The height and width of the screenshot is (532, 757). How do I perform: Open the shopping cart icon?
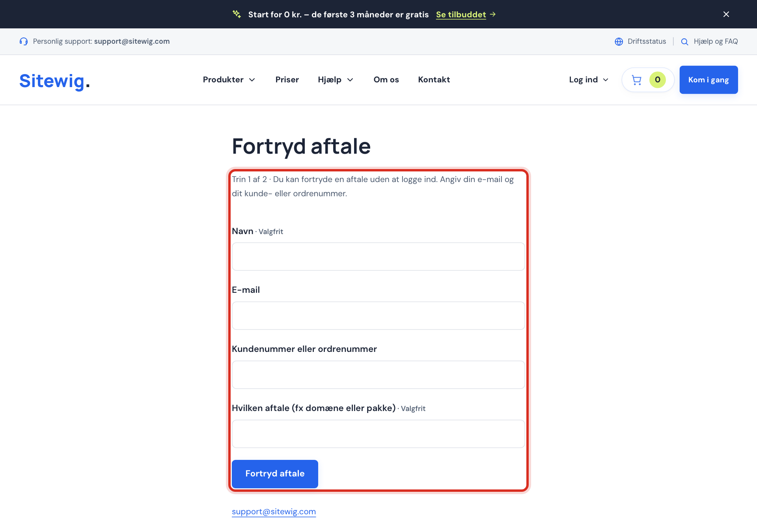click(637, 80)
